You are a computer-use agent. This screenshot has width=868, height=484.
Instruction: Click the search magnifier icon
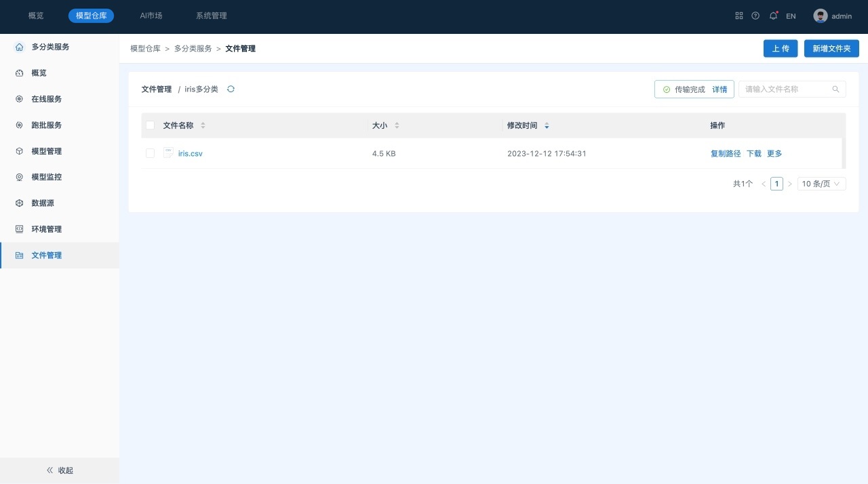pyautogui.click(x=835, y=89)
